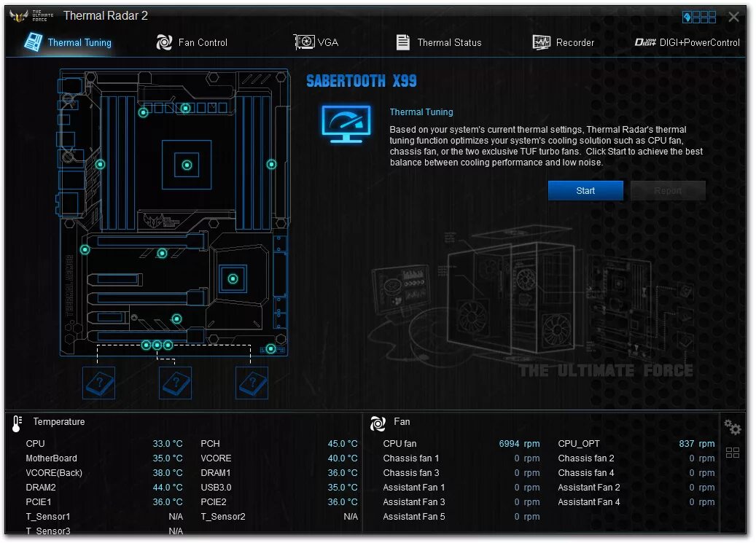The image size is (756, 543).
Task: Select the lower PCIe area sensor
Action: coord(177,319)
